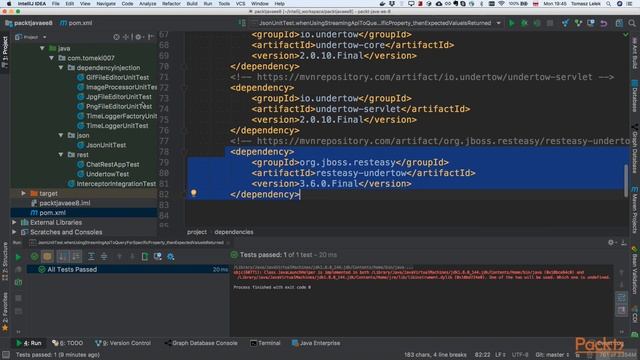Open the Refactor menu
Image resolution: width=640 pixels, height=360 pixels.
point(171,4)
